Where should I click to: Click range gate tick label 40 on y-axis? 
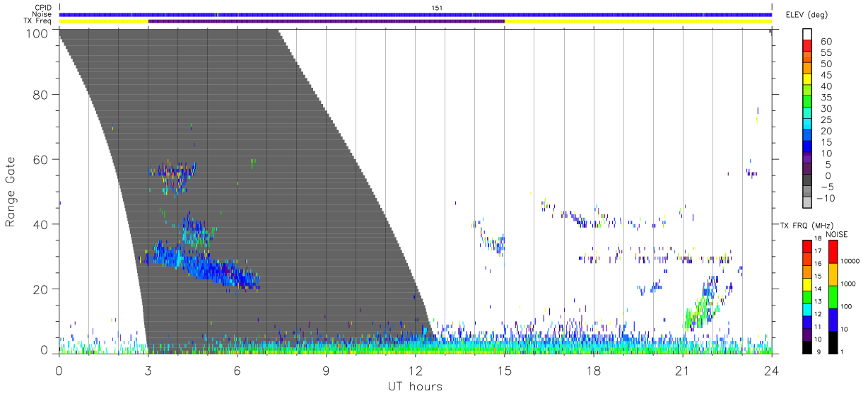[41, 224]
